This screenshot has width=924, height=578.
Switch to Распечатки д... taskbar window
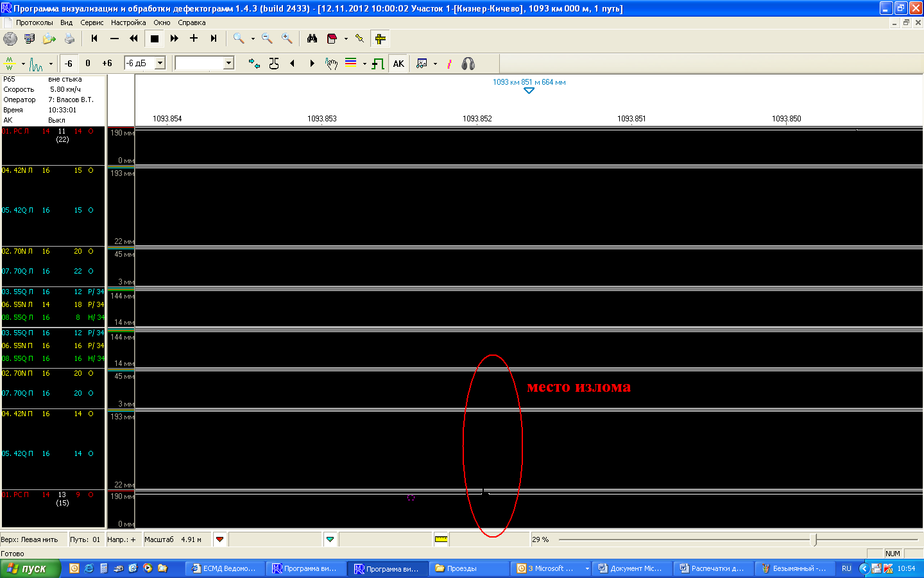coord(714,568)
